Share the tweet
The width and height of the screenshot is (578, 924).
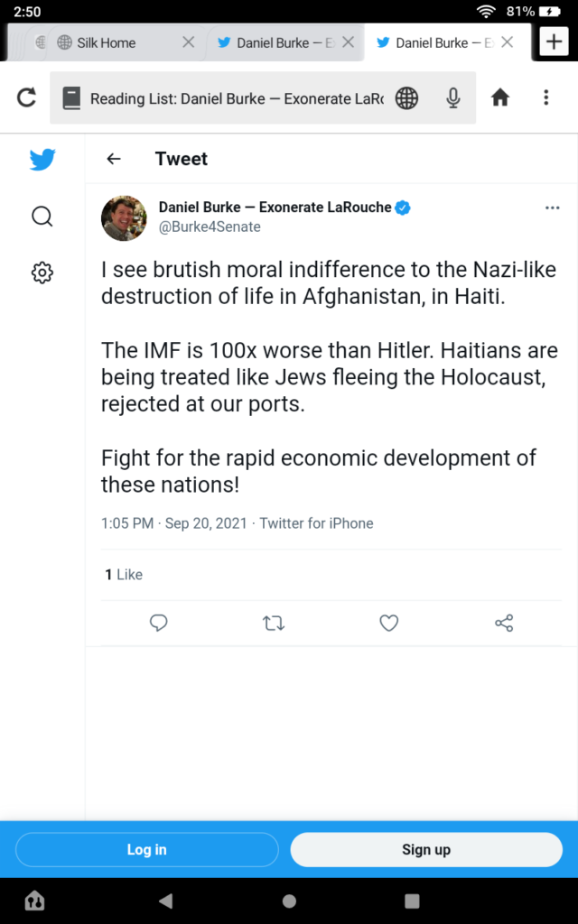504,623
